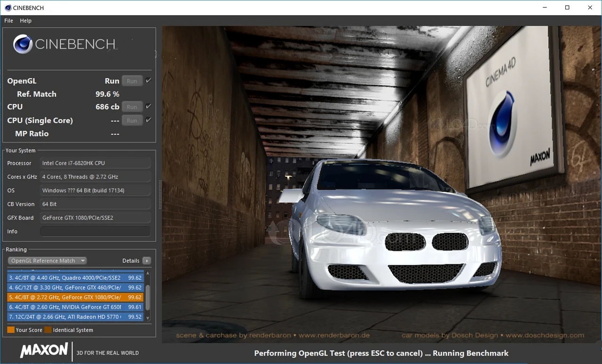Click the 3D FOR THE REAL WORLD branding text
Image resolution: width=602 pixels, height=364 pixels.
[107, 353]
